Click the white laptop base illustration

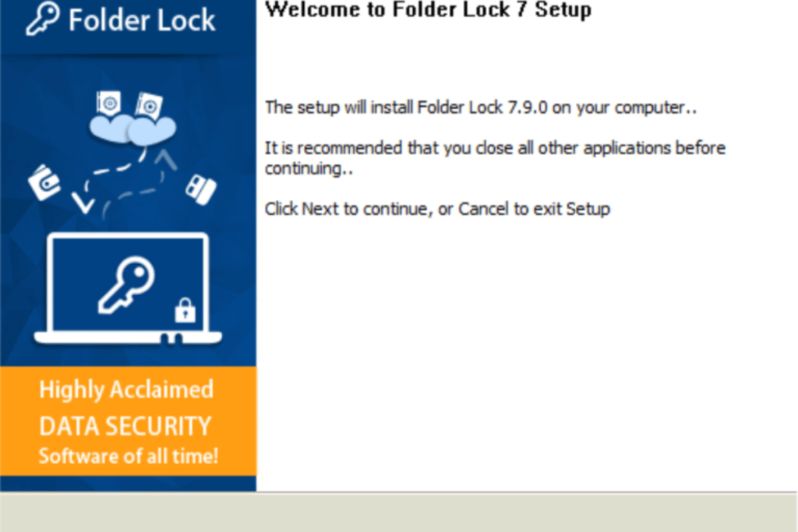[128, 337]
